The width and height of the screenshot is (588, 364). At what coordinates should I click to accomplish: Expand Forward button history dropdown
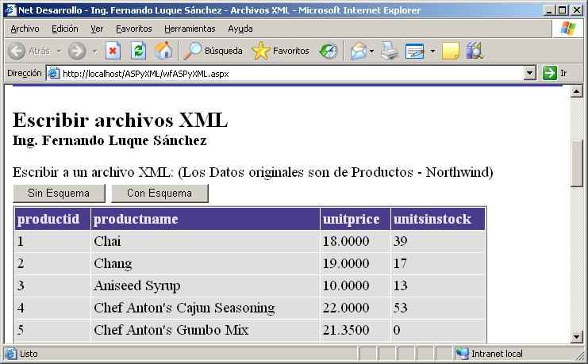click(x=95, y=51)
